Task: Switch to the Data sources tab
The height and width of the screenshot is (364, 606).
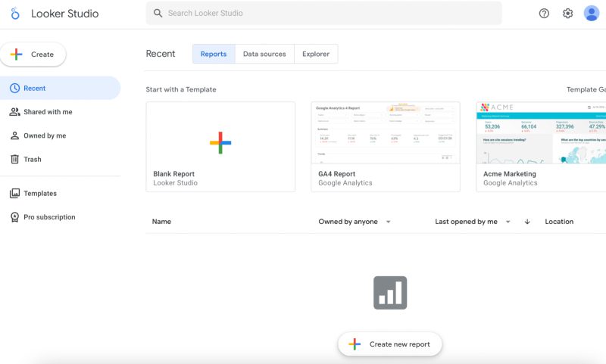Action: click(x=264, y=54)
